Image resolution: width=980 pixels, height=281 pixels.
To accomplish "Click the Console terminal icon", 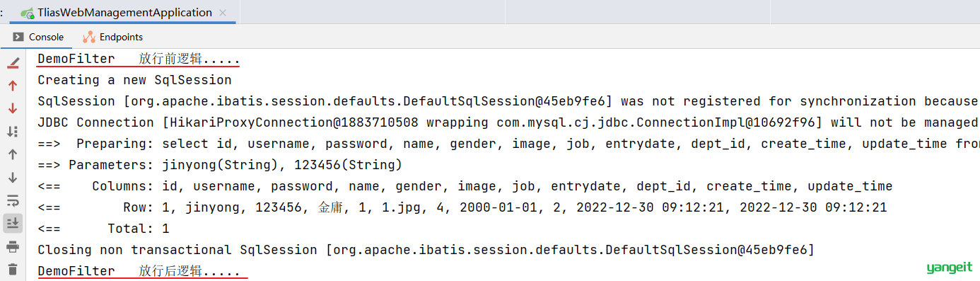I will [18, 37].
